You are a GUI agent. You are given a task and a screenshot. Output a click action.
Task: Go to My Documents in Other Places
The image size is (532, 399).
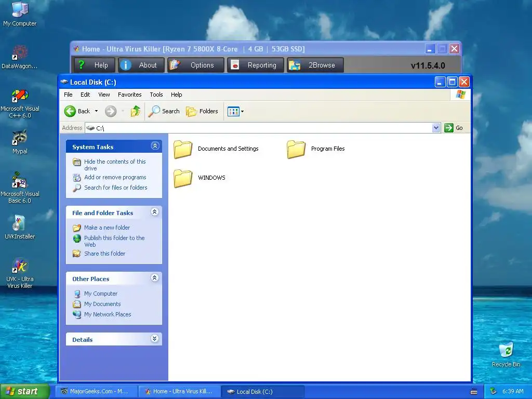click(x=102, y=304)
